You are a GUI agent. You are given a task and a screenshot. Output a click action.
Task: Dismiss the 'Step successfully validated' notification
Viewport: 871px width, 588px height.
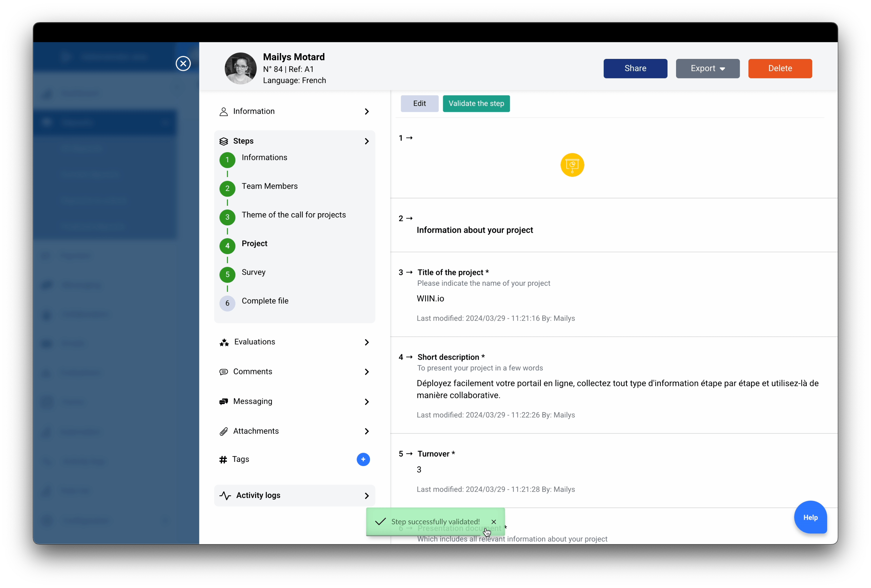point(494,522)
